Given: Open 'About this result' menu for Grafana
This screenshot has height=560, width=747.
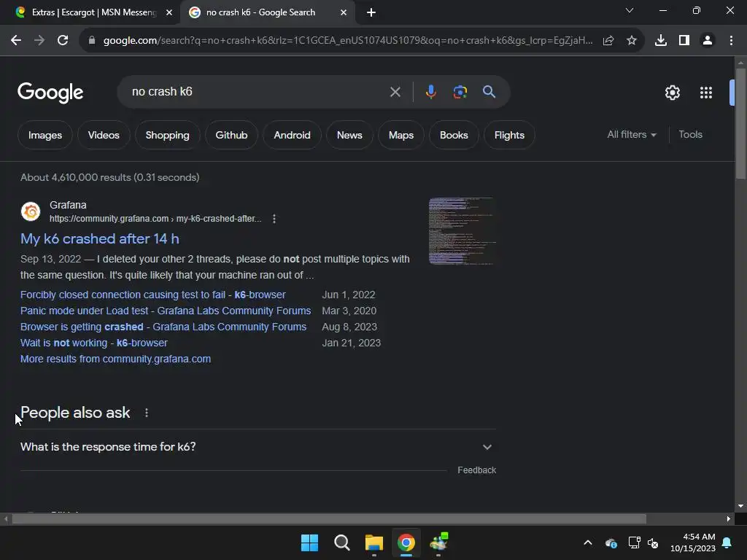Looking at the screenshot, I should click(x=274, y=219).
